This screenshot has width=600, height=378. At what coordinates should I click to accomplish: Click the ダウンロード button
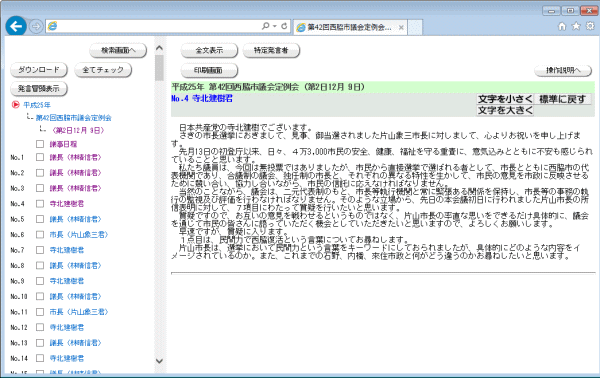coord(39,70)
